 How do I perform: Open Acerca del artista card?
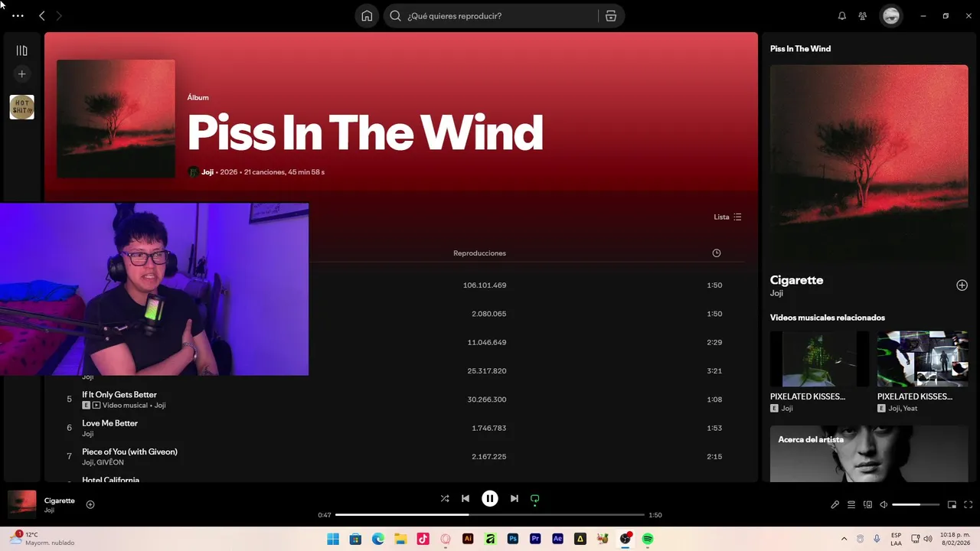(x=869, y=454)
